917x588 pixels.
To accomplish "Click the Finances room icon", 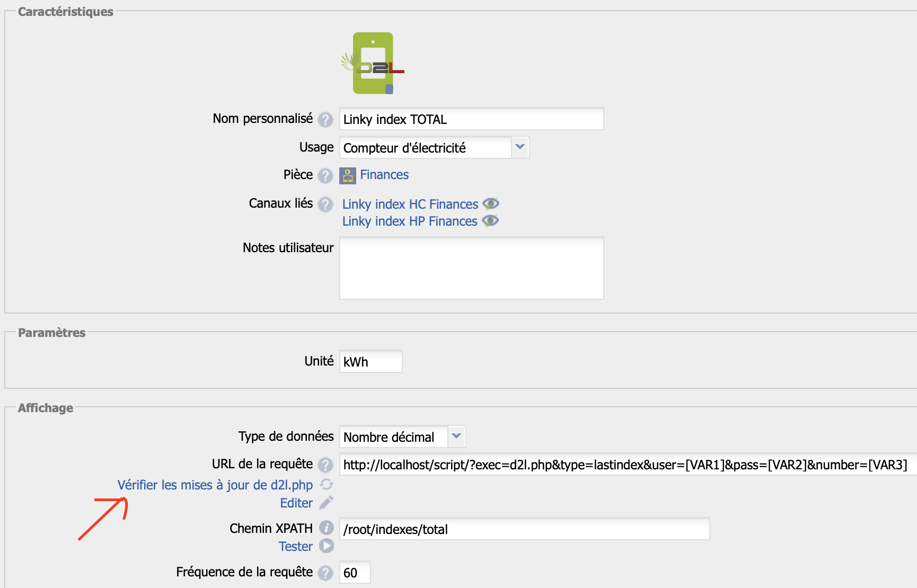I will click(348, 175).
